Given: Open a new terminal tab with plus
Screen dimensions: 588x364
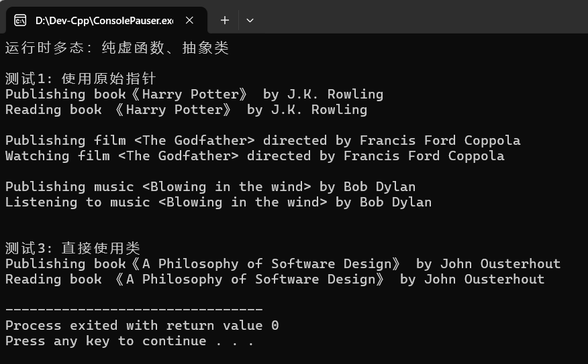Looking at the screenshot, I should pyautogui.click(x=225, y=20).
